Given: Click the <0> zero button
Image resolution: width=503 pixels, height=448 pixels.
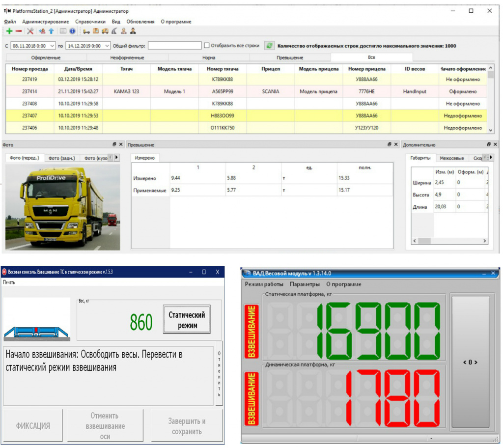Looking at the screenshot, I should tap(470, 362).
